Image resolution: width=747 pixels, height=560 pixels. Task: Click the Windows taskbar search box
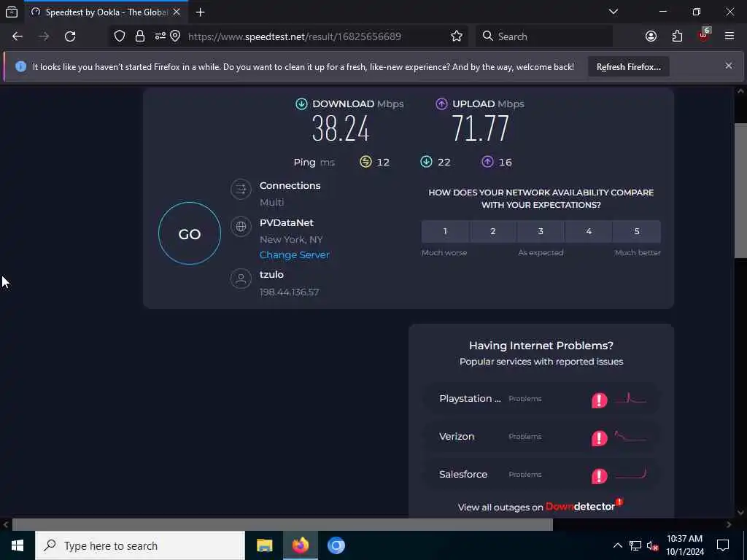(x=140, y=545)
